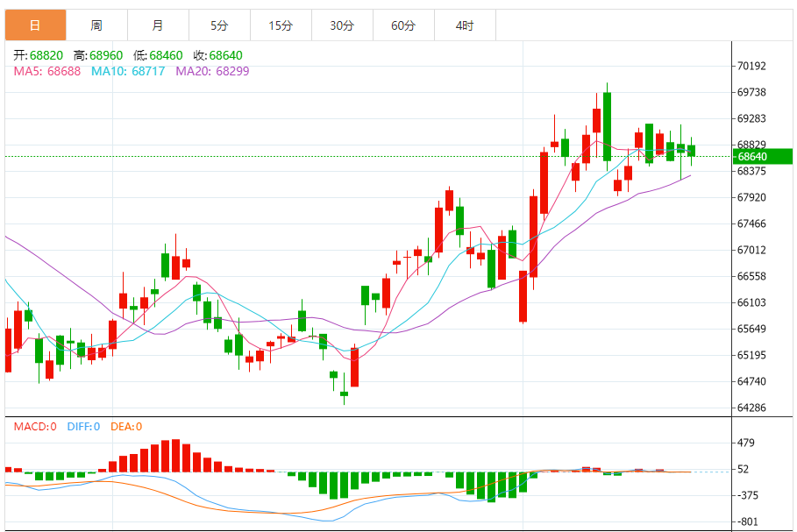The height and width of the screenshot is (532, 797).
Task: Click the MA20: 68299 label
Action: click(212, 71)
